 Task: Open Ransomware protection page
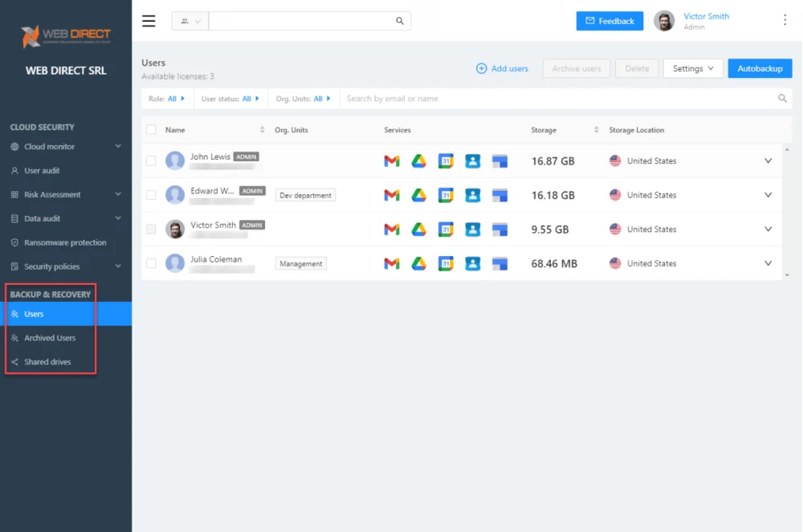[x=66, y=243]
